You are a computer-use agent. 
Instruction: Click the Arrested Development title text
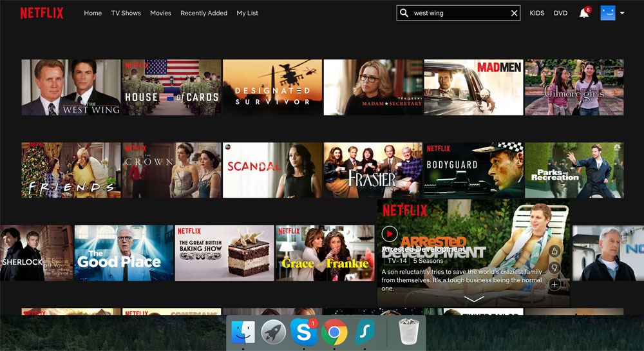(424, 249)
